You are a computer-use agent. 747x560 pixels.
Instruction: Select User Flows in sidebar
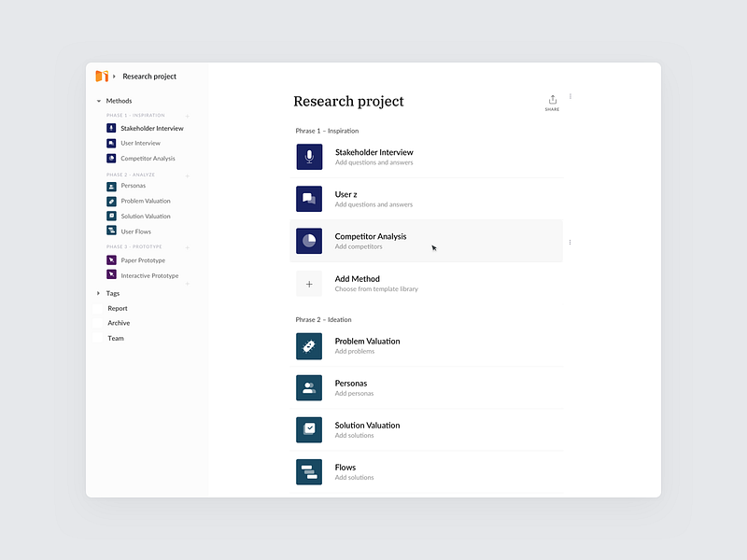coord(135,231)
